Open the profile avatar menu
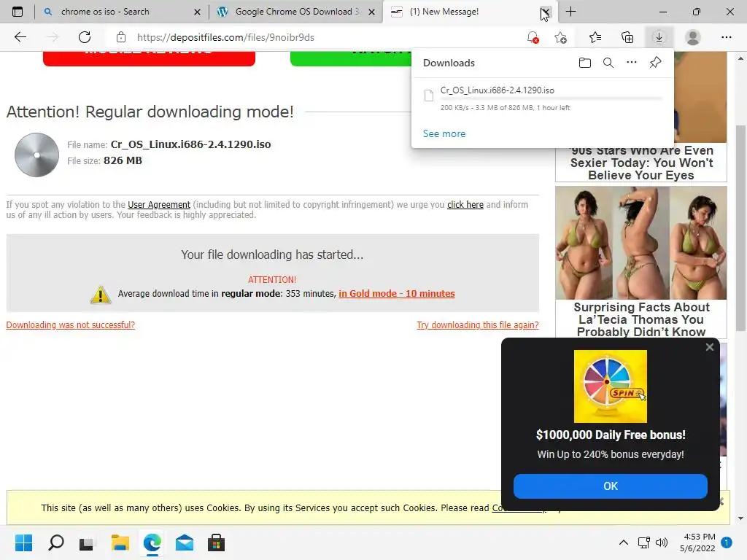This screenshot has height=560, width=747. pos(692,37)
